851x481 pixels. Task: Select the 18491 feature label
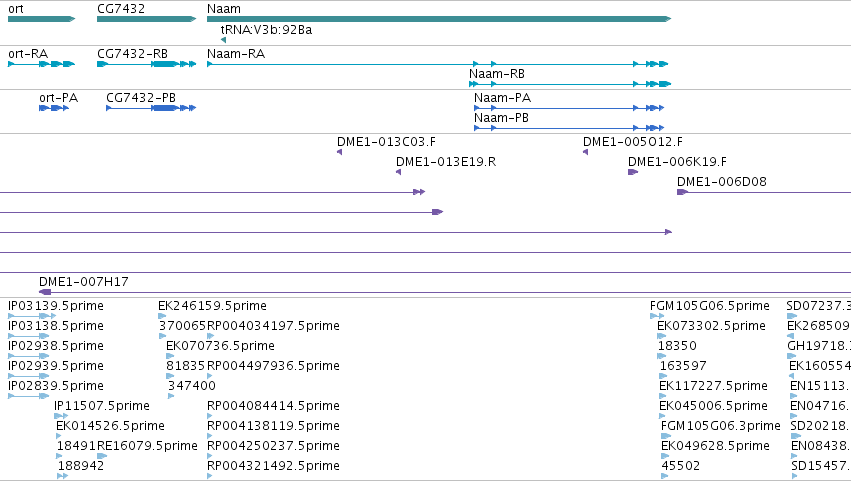(76, 446)
